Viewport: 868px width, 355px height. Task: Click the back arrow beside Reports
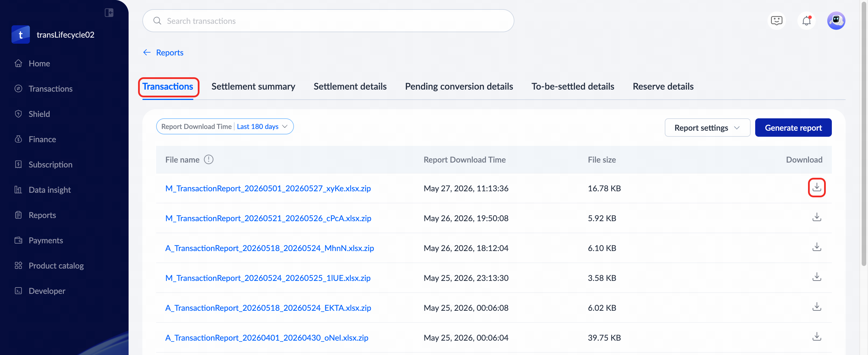pyautogui.click(x=147, y=53)
